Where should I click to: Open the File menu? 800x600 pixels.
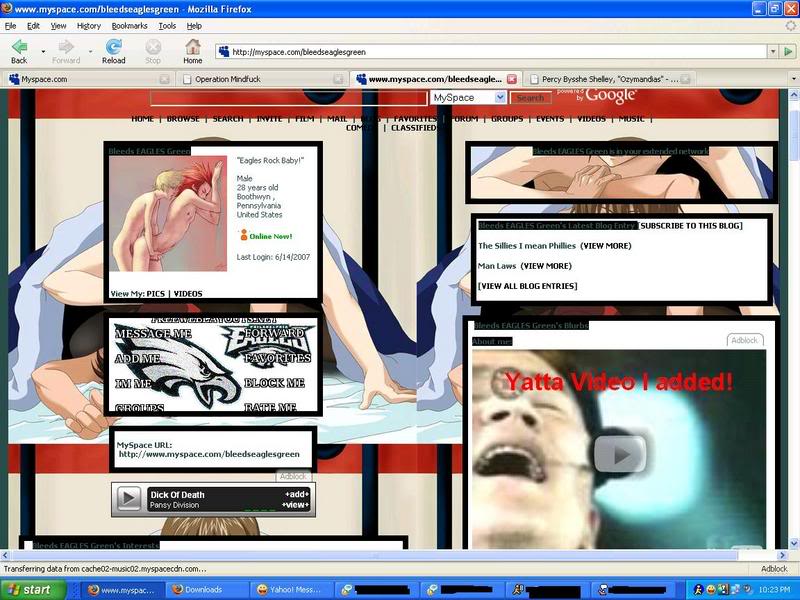click(10, 26)
